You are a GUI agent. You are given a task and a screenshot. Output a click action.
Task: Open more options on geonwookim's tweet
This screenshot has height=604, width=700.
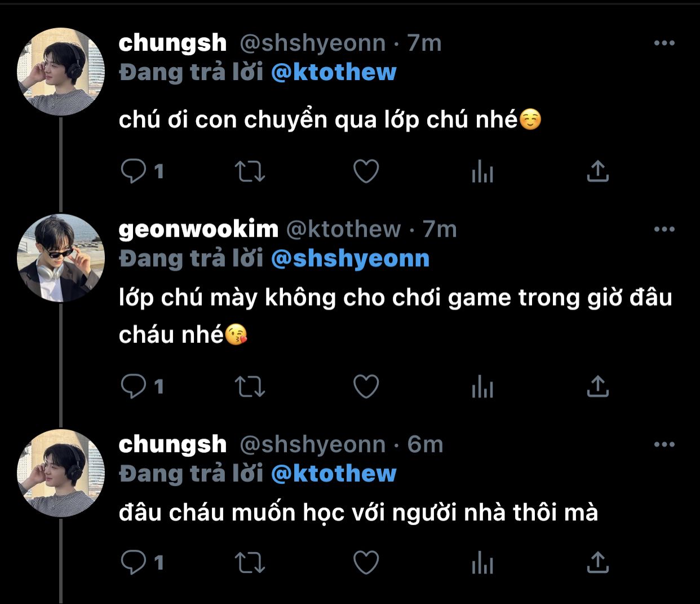664,229
